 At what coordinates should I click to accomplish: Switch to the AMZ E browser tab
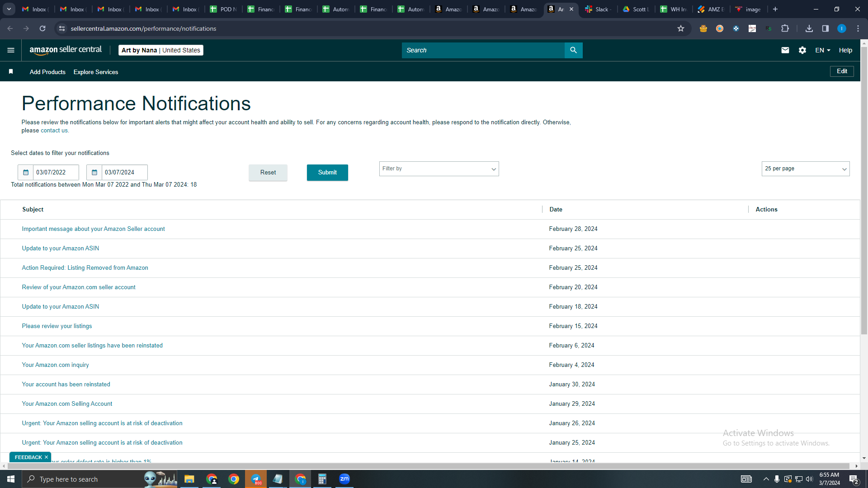tap(711, 9)
